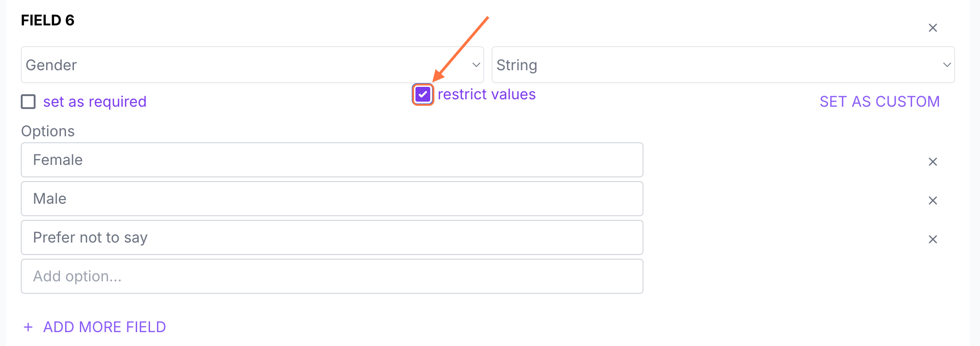Delete the Male option

[932, 200]
